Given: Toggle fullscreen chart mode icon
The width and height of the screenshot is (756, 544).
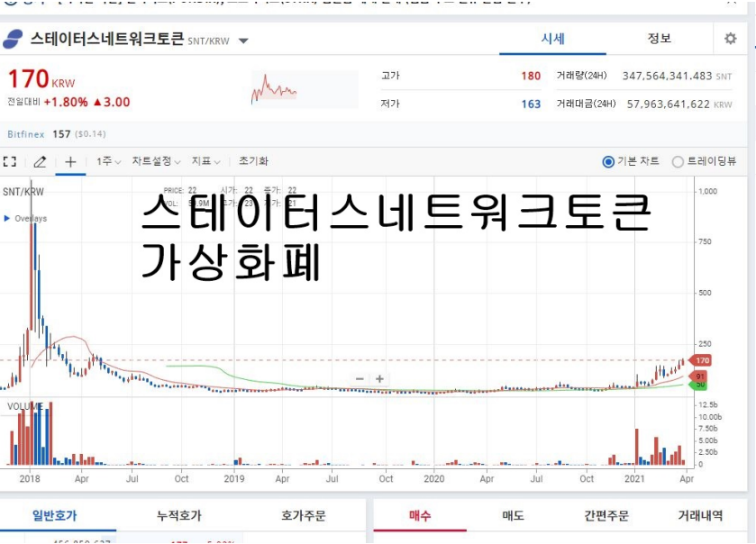Looking at the screenshot, I should click(10, 161).
